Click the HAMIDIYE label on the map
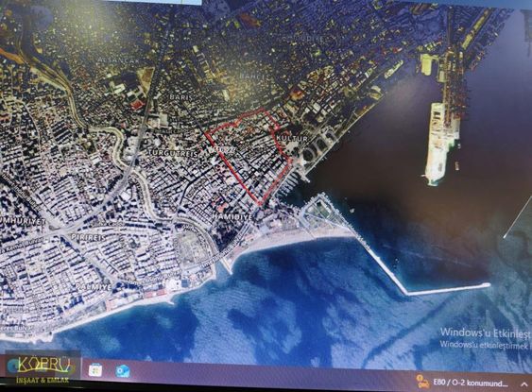The height and width of the screenshot is (392, 532). 232,216
